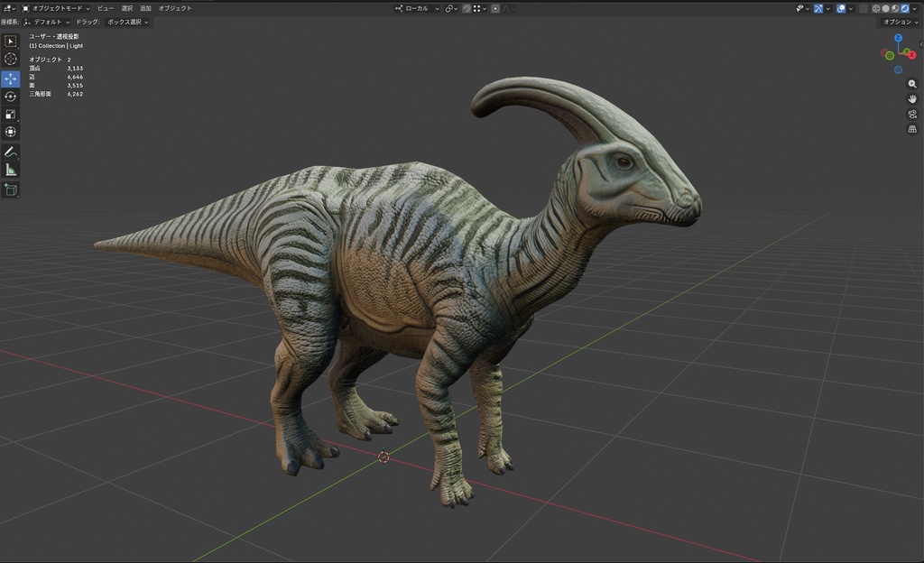
Task: Click the Zoom magnifier icon in the viewport
Action: click(912, 83)
